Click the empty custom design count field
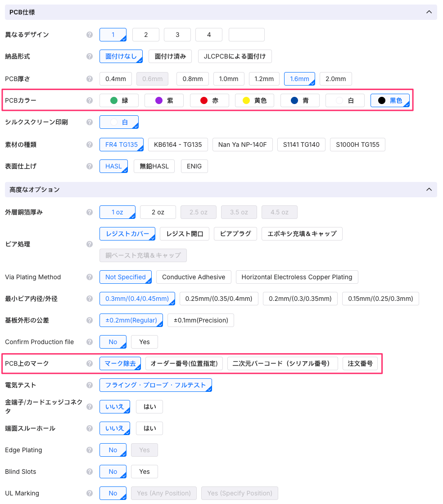443x504 pixels. coord(246,35)
